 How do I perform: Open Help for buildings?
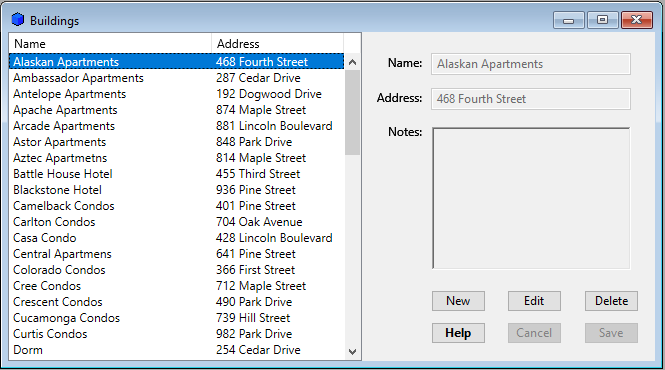[x=458, y=333]
